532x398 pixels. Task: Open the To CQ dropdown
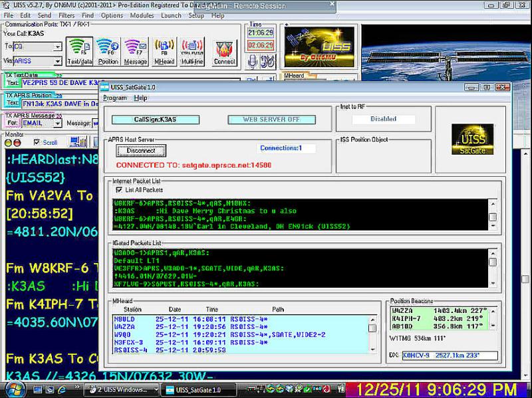tap(58, 47)
